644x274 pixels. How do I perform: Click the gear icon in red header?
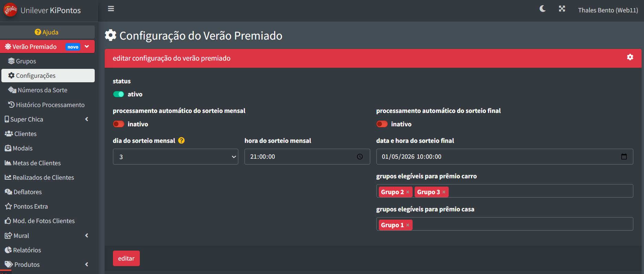[630, 57]
